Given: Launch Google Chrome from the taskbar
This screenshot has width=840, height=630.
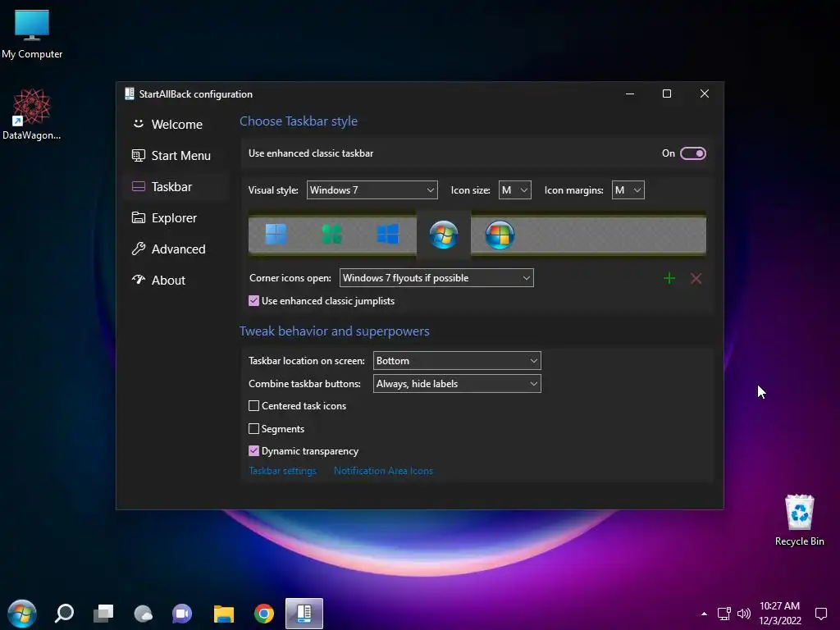Looking at the screenshot, I should point(263,614).
